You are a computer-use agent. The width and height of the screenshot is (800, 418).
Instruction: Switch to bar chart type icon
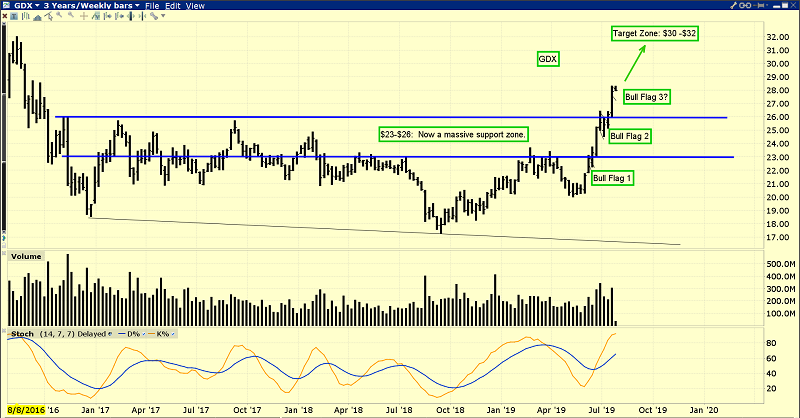[26, 16]
